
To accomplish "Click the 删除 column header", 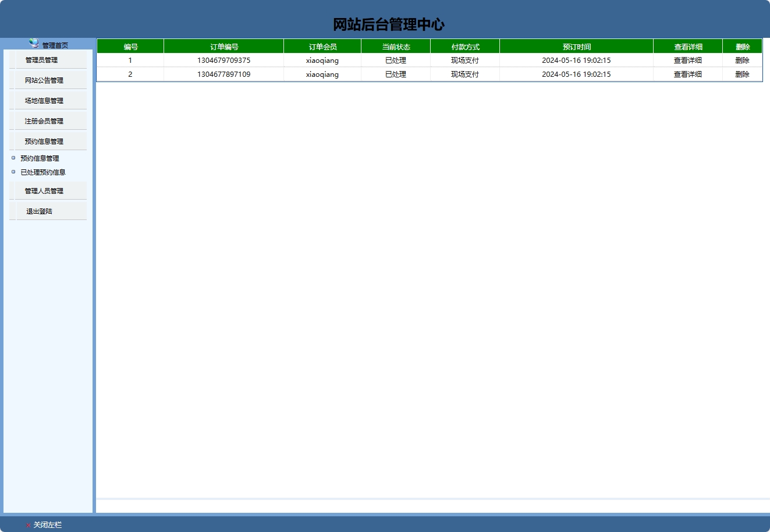I will 743,47.
